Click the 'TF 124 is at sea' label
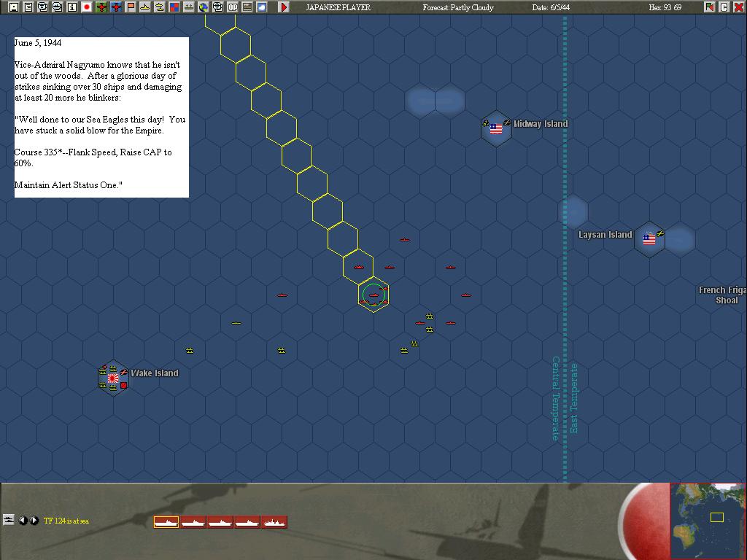 [66, 521]
